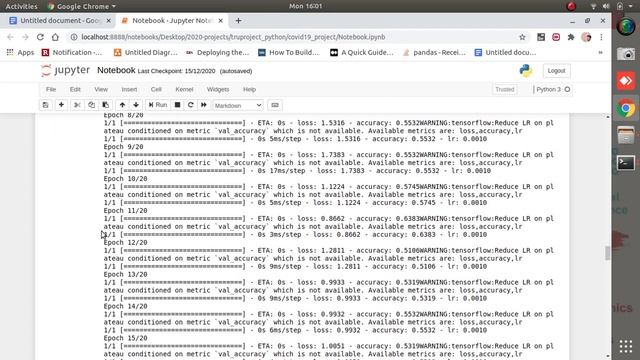
Task: Click the localhost address bar
Action: coord(294,37)
